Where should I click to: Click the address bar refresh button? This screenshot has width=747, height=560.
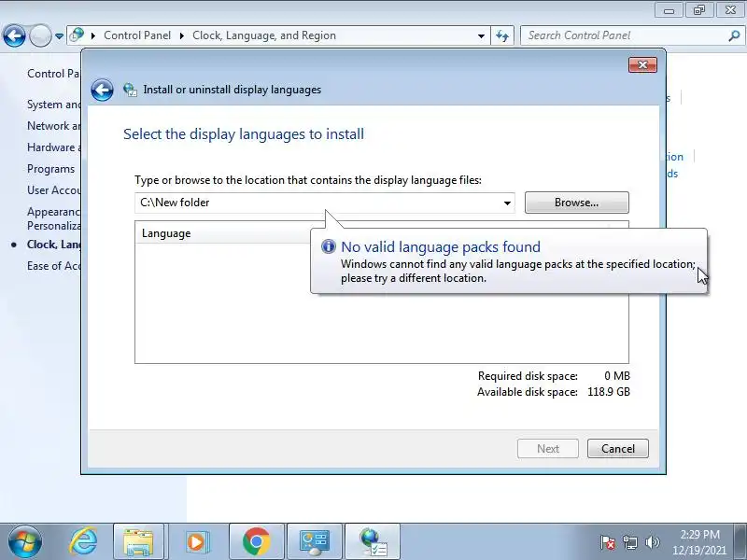coord(502,35)
